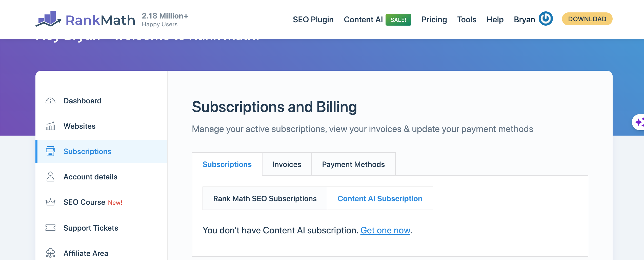Follow the "Get one now" link
Screen dimensions: 644x260
pos(385,230)
